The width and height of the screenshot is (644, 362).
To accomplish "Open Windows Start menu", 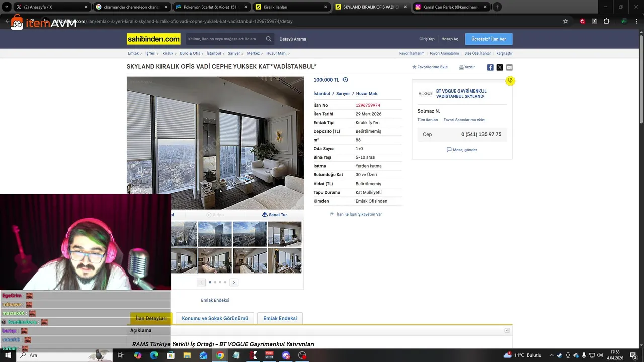I will point(8,355).
